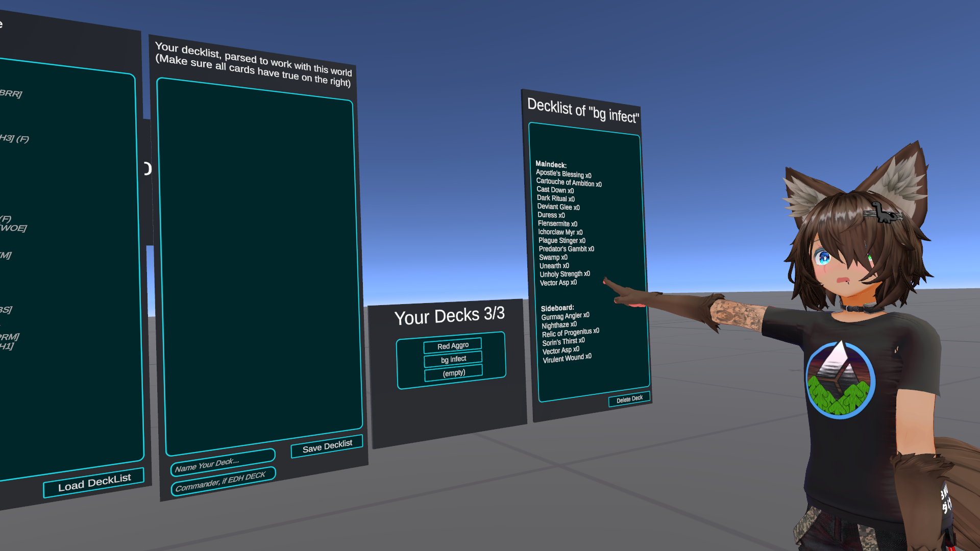Click the Decklist of "bg infect" title

pos(582,110)
